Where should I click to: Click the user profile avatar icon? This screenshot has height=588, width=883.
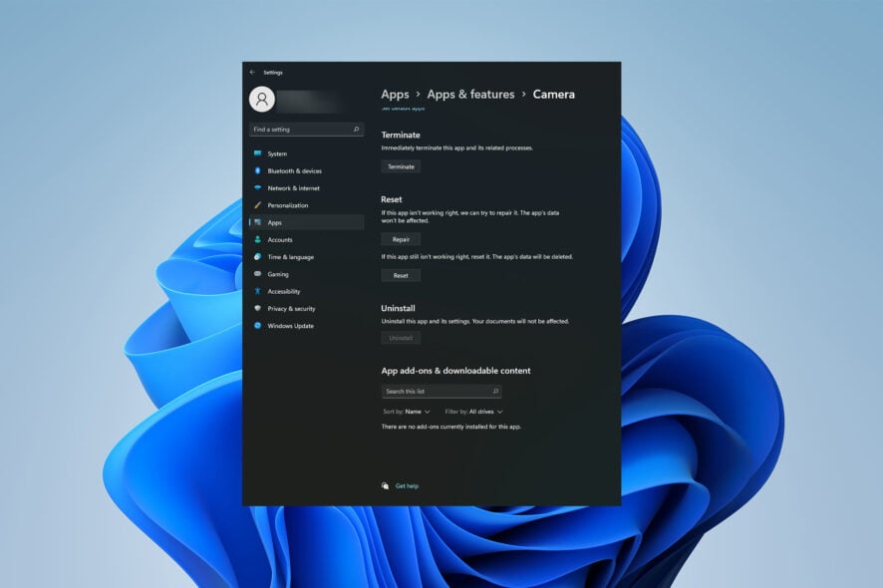(x=262, y=100)
